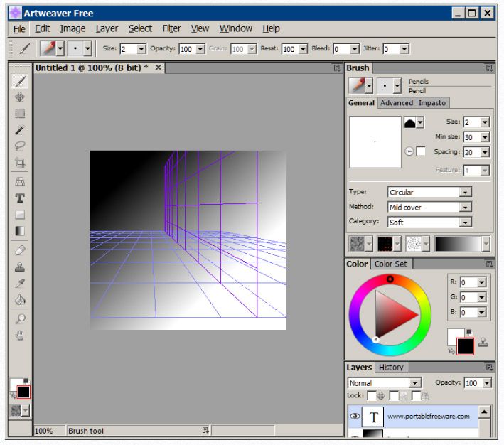
Task: Select the Lasso tool
Action: (21, 146)
